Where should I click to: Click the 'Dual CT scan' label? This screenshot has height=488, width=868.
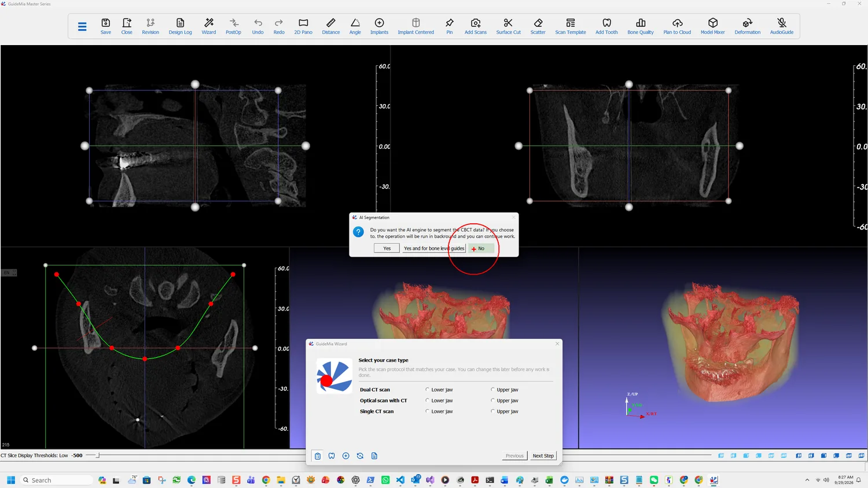[375, 390]
